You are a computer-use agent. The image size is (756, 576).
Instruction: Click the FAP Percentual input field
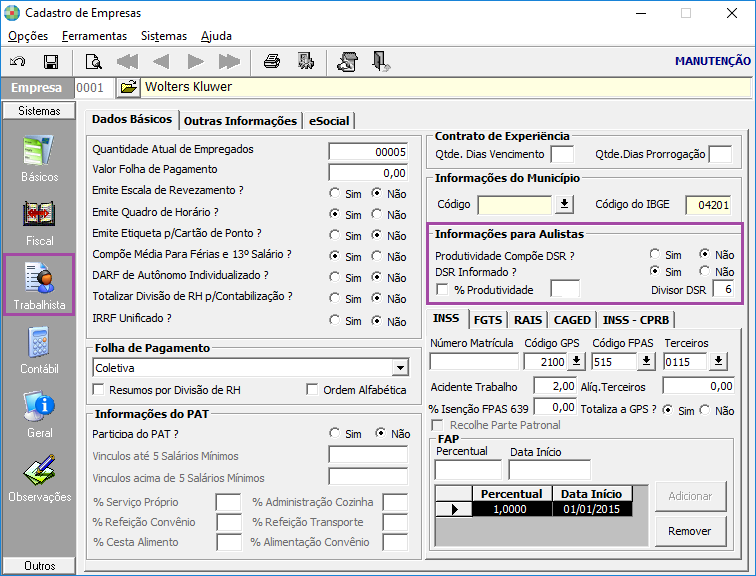pos(468,469)
